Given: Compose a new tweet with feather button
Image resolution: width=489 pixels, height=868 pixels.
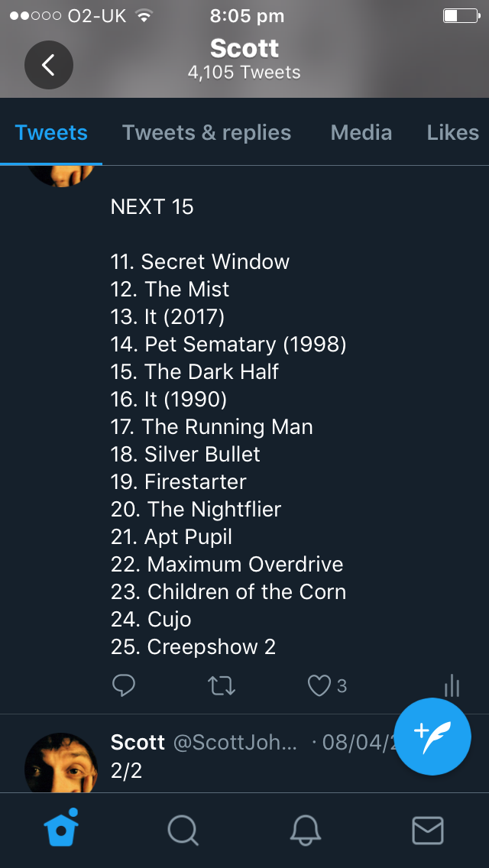Looking at the screenshot, I should [x=434, y=737].
